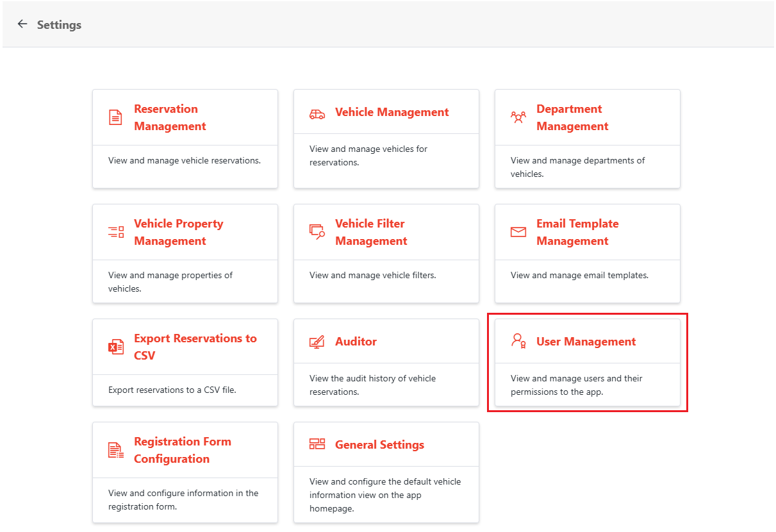
Task: Click the Settings header title
Action: 59,24
